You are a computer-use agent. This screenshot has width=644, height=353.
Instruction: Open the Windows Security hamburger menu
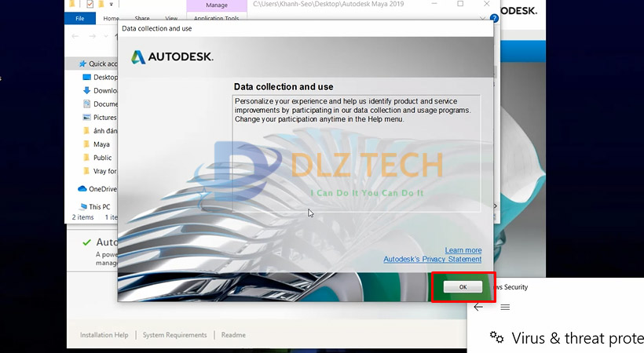505,308
